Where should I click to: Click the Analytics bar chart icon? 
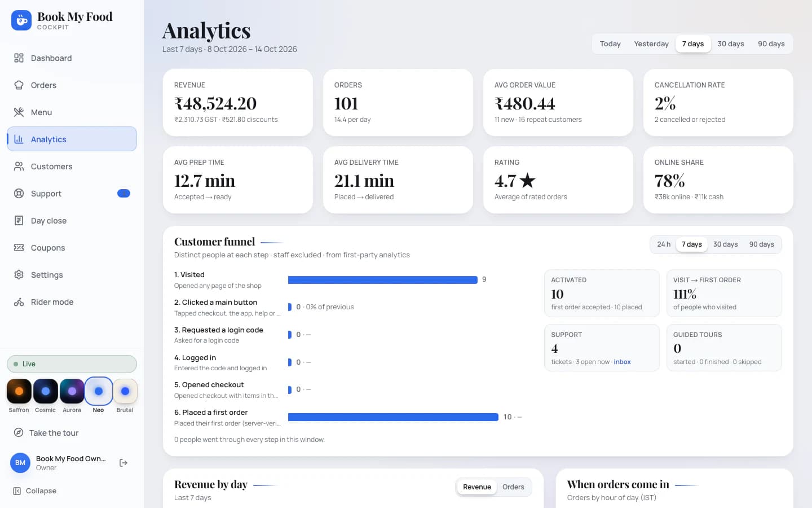[x=19, y=139]
